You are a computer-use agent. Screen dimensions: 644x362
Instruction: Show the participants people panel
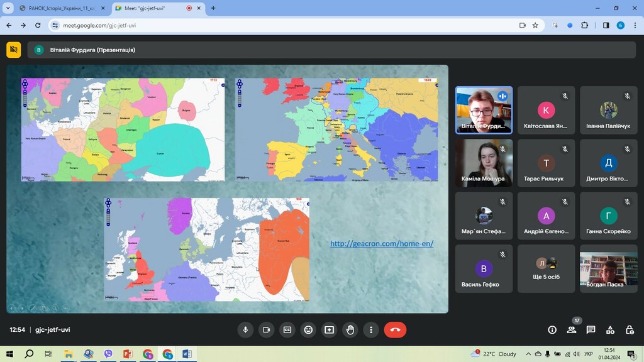[571, 329]
